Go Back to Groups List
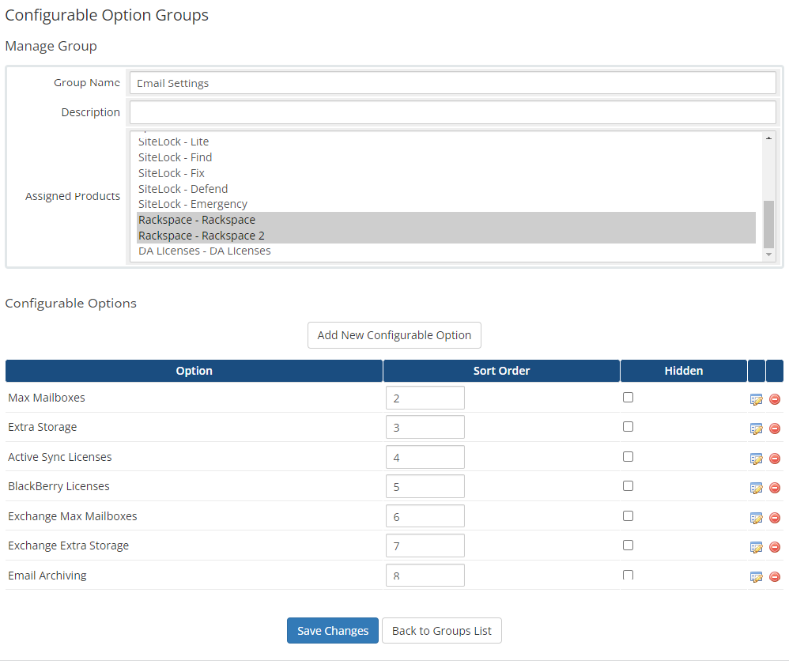The height and width of the screenshot is (672, 789). [x=442, y=631]
